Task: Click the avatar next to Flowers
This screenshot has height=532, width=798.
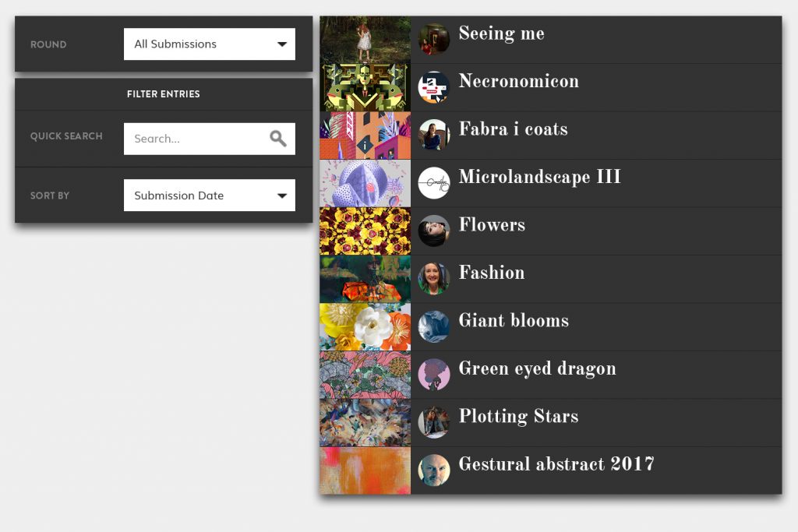Action: [434, 231]
